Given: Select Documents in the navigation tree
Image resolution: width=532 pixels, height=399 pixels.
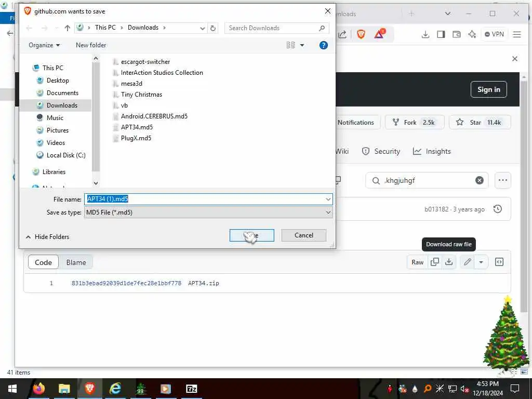Looking at the screenshot, I should coord(62,93).
